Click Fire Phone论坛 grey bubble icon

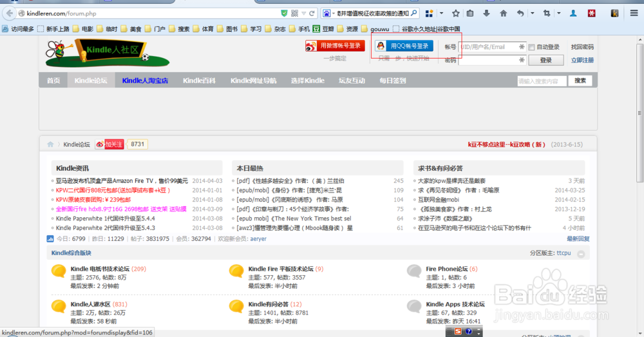[x=414, y=271]
